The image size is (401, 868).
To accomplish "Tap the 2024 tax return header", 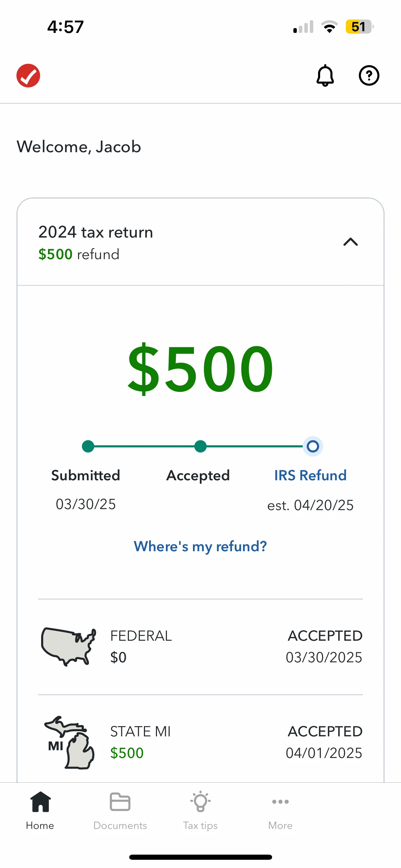I will tap(200, 242).
